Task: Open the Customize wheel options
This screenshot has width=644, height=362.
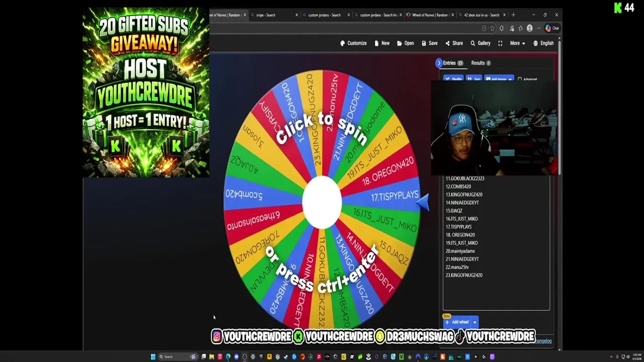Action: (353, 43)
